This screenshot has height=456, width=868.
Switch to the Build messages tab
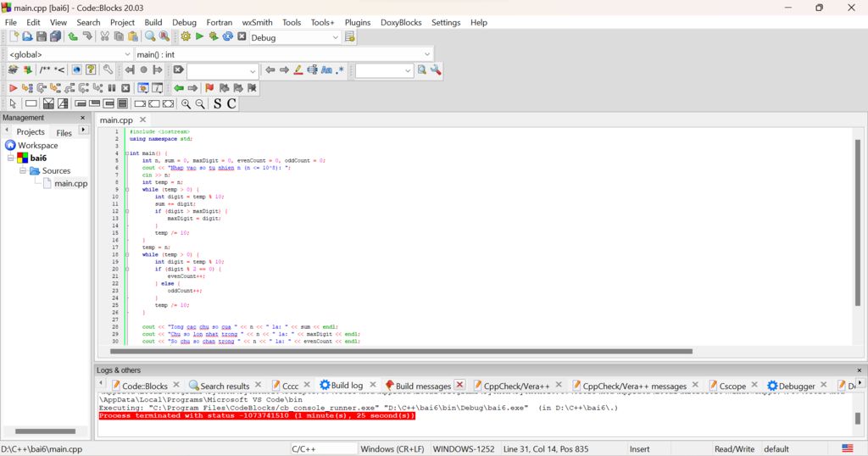423,386
